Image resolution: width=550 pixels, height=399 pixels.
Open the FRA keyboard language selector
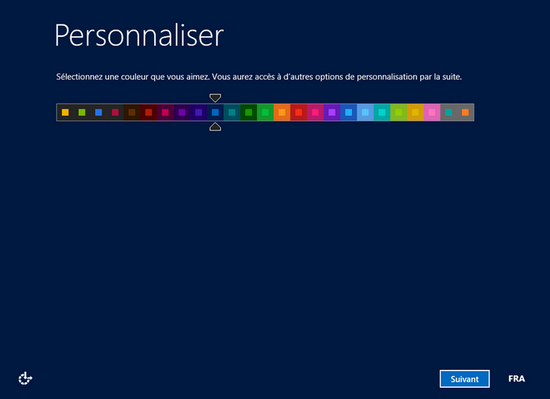516,379
